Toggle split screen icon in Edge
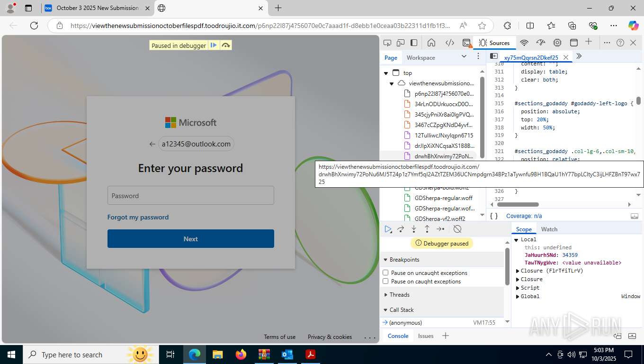Viewport: 644px width, 364px height. pos(530,26)
